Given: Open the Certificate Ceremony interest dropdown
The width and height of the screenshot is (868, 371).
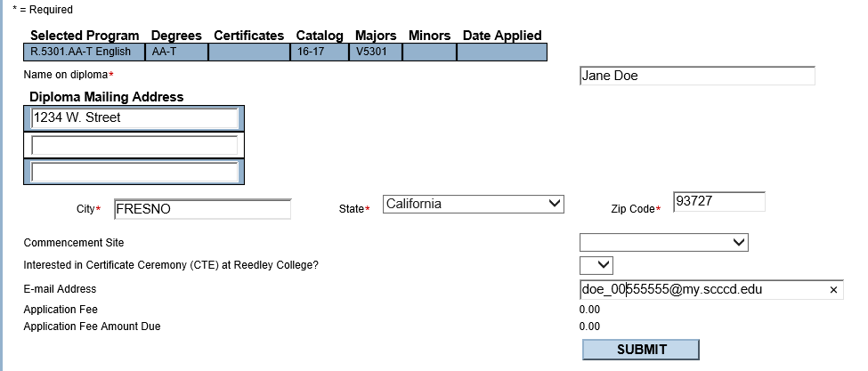Looking at the screenshot, I should tap(596, 265).
